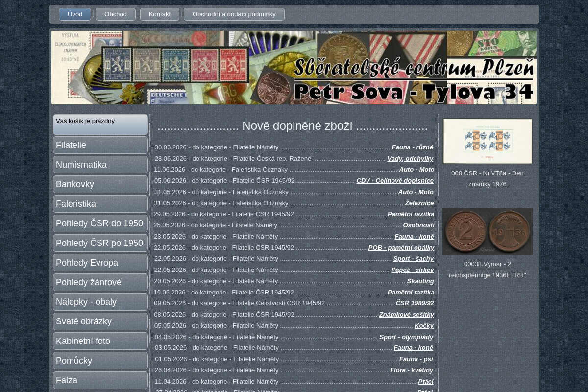Open the ČSR 1989/92 link
Viewport: 588px width, 392px height.
pos(415,303)
